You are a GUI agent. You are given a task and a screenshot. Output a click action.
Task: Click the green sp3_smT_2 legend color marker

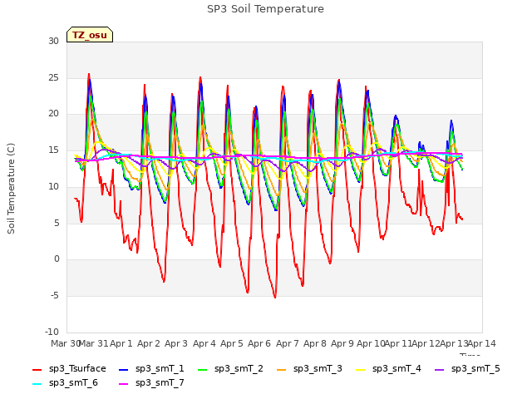(x=203, y=369)
